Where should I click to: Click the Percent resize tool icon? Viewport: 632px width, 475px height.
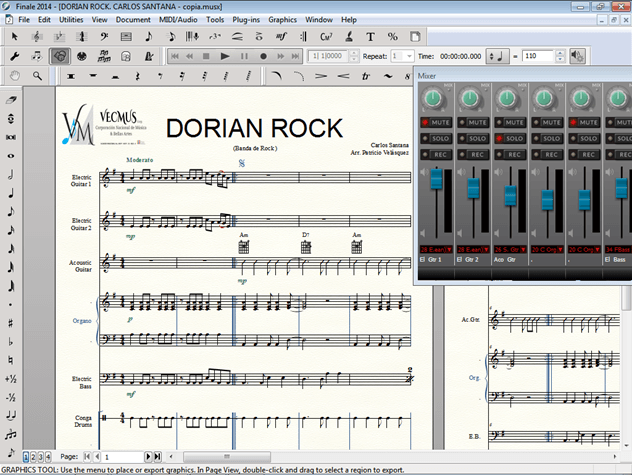pos(391,37)
